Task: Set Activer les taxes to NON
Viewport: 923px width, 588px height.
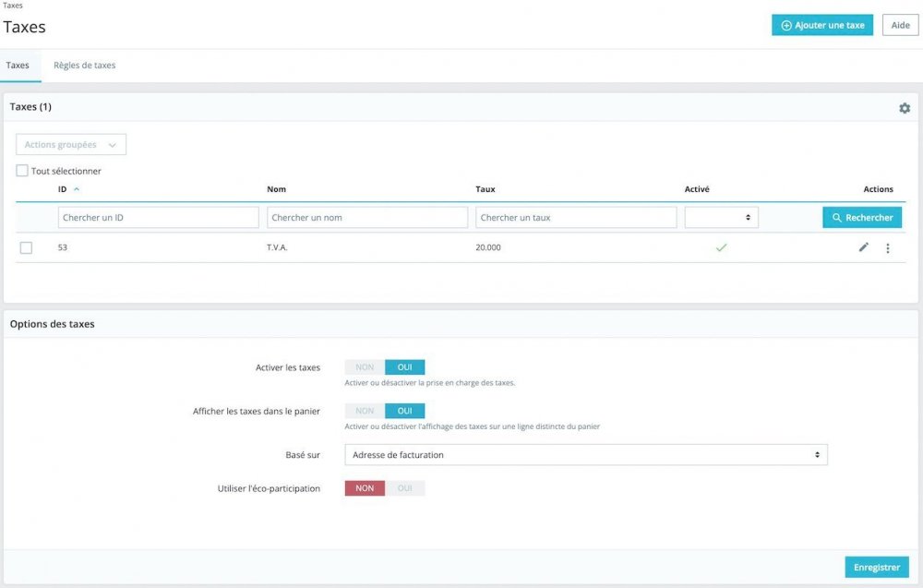Action: [x=365, y=367]
